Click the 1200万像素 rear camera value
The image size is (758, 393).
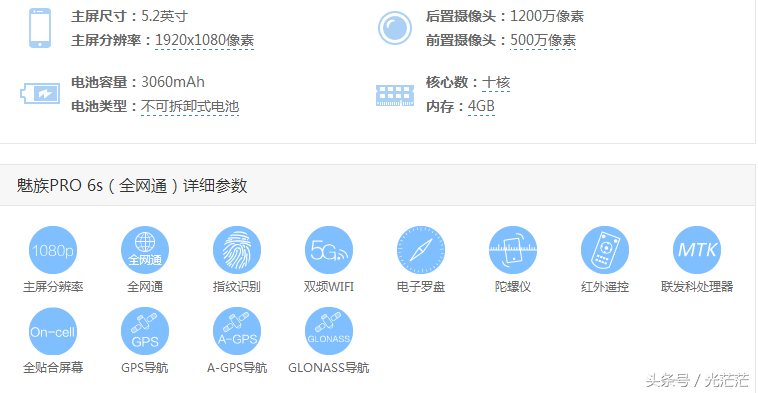point(547,16)
